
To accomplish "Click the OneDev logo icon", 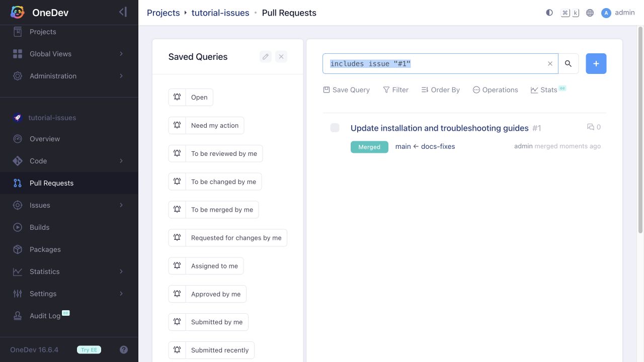I will pos(18,13).
